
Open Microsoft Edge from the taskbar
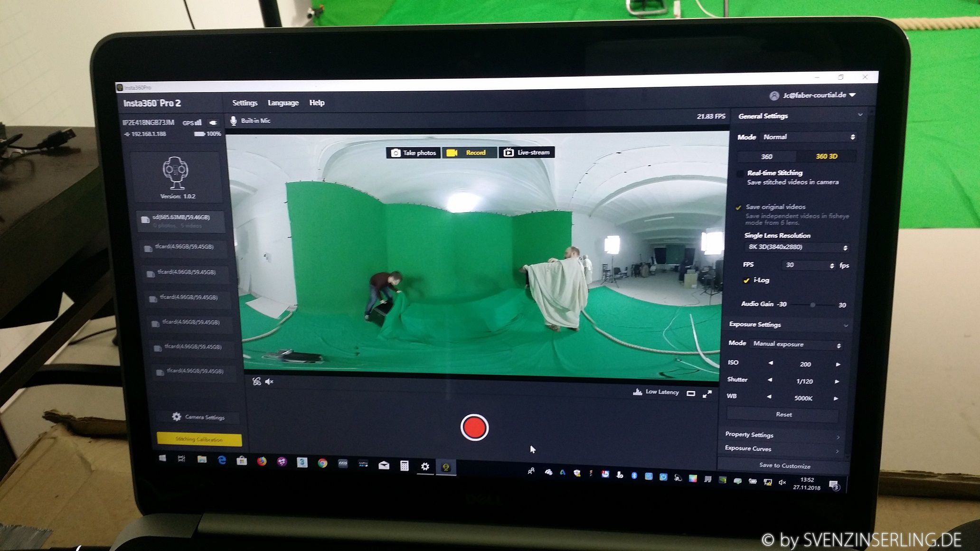tap(222, 460)
